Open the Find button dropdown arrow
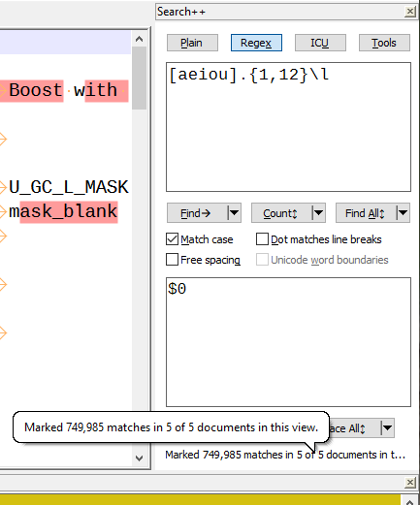The width and height of the screenshot is (420, 505). [234, 213]
